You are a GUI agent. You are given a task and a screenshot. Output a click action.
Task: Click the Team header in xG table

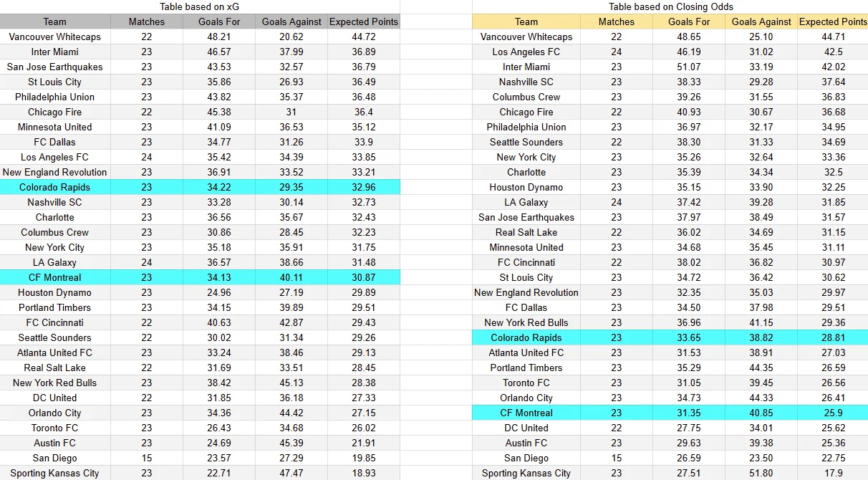point(55,21)
